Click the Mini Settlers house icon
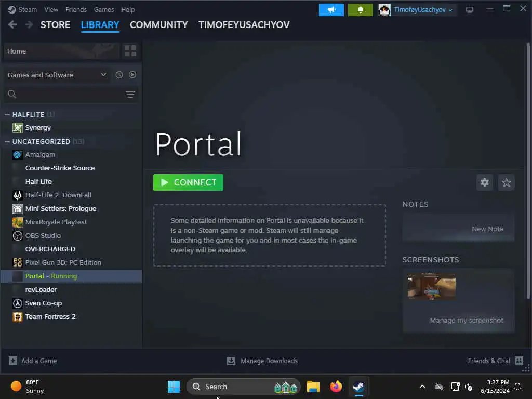This screenshot has height=399, width=532. tap(17, 209)
